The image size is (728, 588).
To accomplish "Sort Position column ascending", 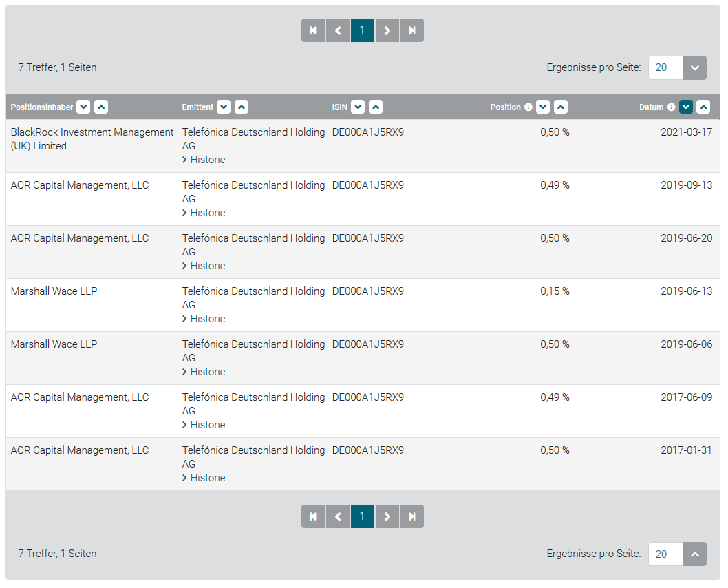I will 561,107.
